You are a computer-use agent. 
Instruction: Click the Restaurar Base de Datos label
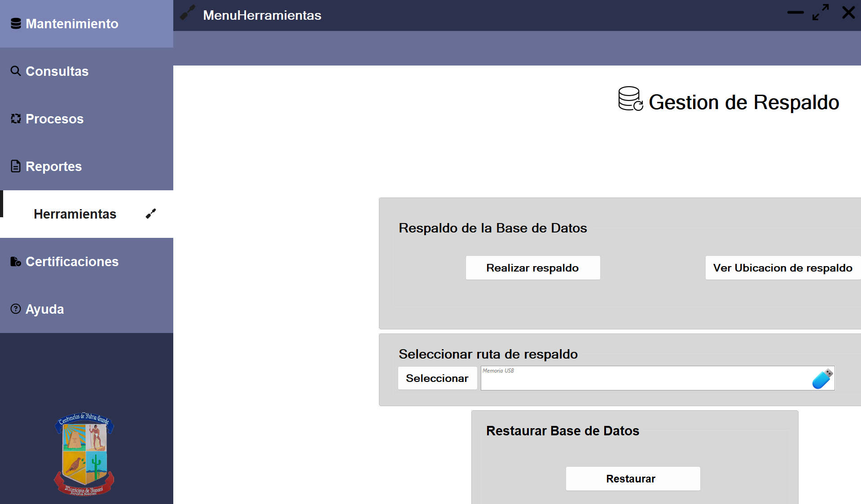point(562,431)
